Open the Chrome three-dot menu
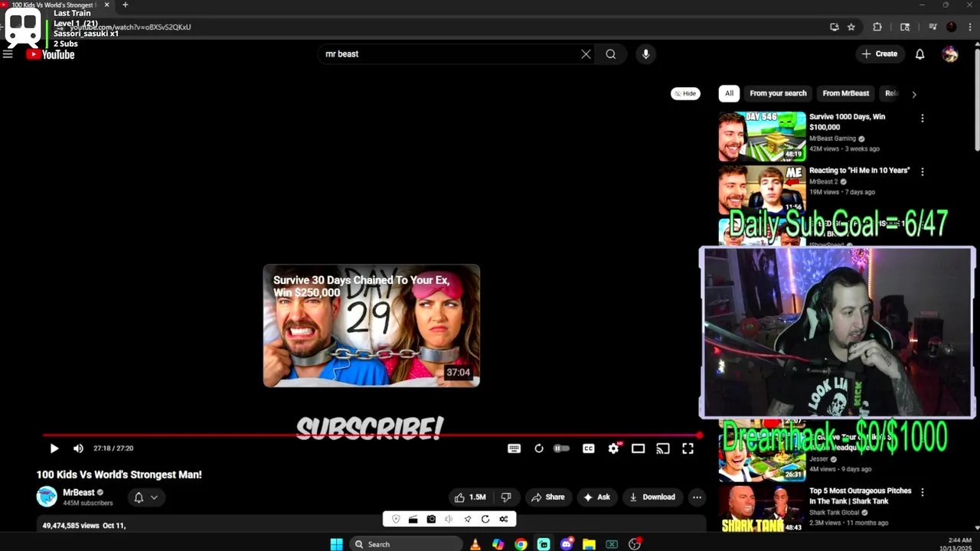The image size is (980, 551). 969,27
